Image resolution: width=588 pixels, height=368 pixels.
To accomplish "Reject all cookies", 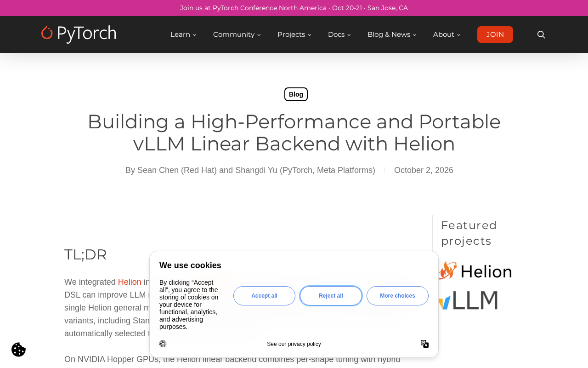I will pyautogui.click(x=331, y=296).
